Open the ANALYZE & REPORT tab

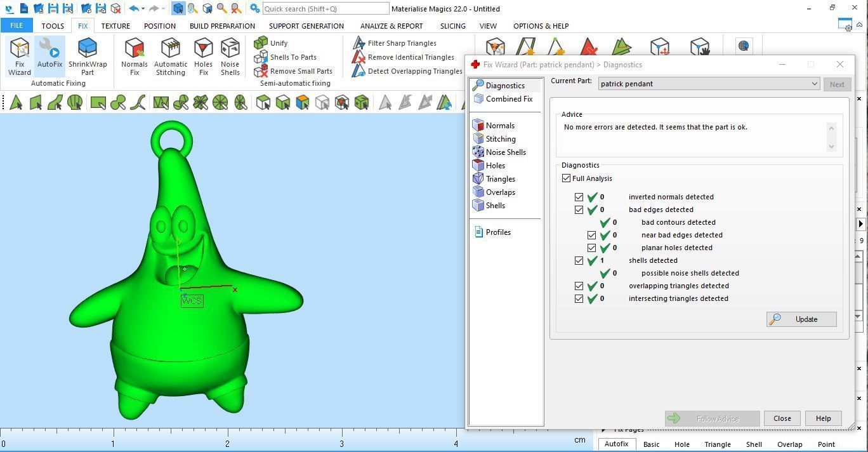pos(391,26)
